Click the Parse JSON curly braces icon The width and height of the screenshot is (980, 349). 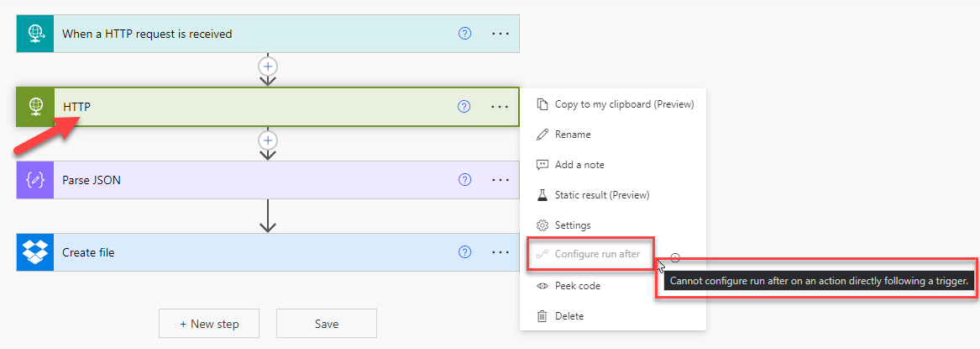click(35, 180)
